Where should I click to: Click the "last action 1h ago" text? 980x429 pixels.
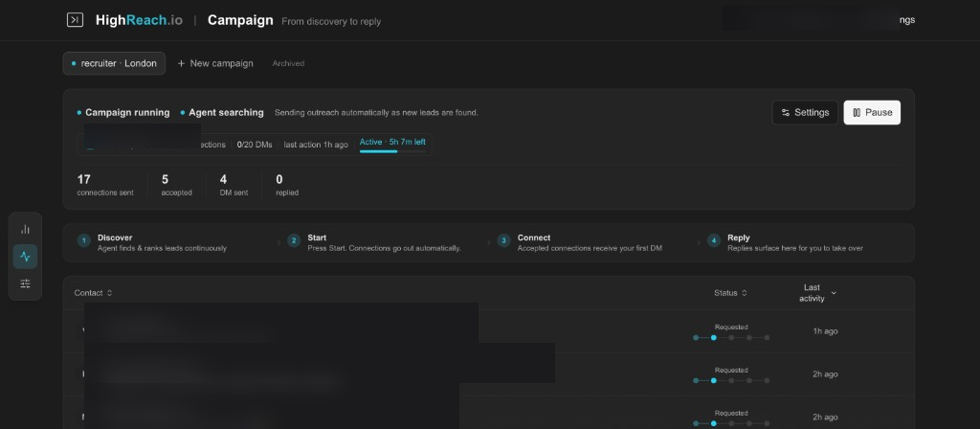[316, 145]
